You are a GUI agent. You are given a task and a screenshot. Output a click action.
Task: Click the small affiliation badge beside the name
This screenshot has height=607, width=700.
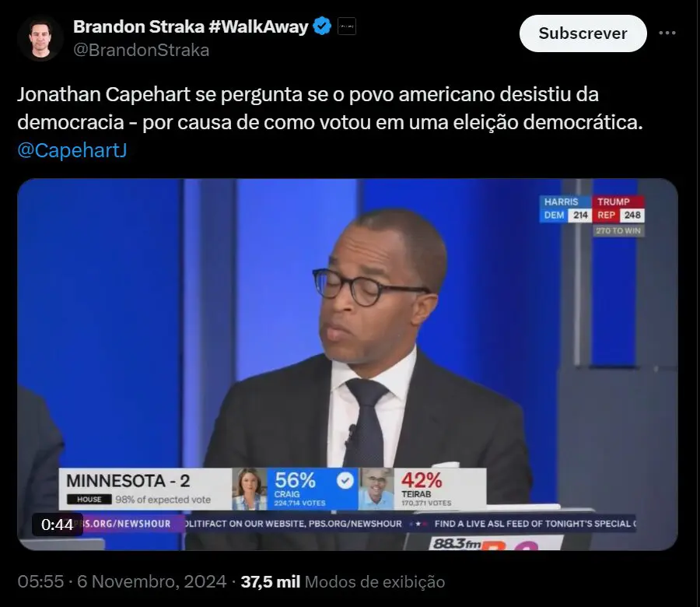coord(346,26)
